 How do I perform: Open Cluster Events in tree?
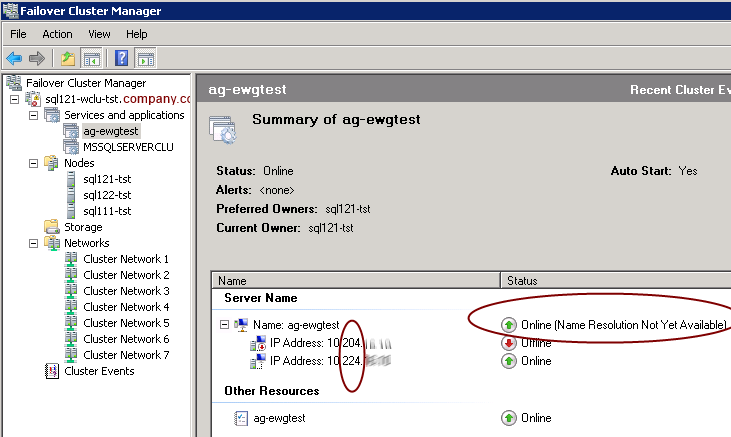point(99,371)
